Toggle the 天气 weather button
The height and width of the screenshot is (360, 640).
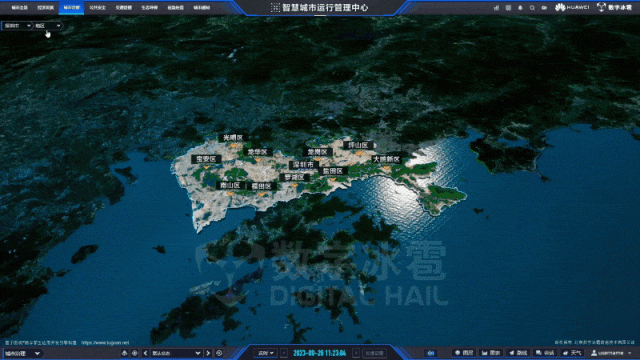pos(572,353)
